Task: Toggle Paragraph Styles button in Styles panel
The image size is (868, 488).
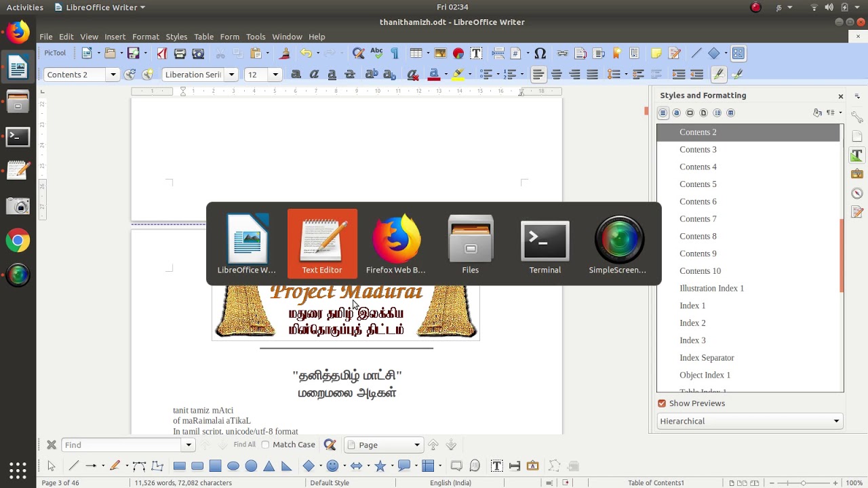Action: 663,113
